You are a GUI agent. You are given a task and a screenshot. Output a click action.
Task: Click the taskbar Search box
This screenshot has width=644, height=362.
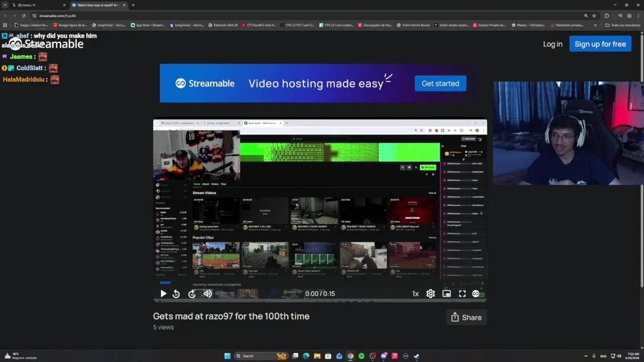[262, 356]
